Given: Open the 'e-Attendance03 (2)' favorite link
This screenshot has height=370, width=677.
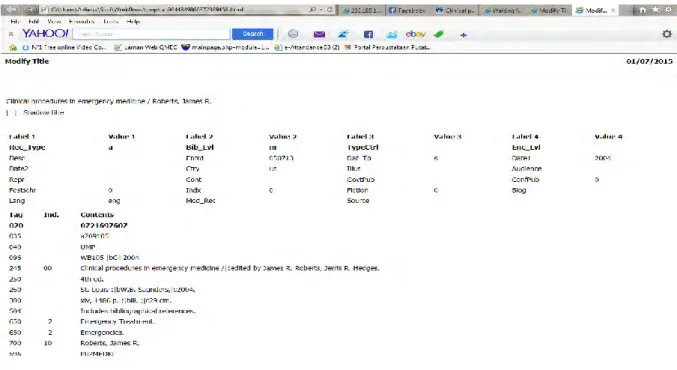Looking at the screenshot, I should pyautogui.click(x=307, y=47).
